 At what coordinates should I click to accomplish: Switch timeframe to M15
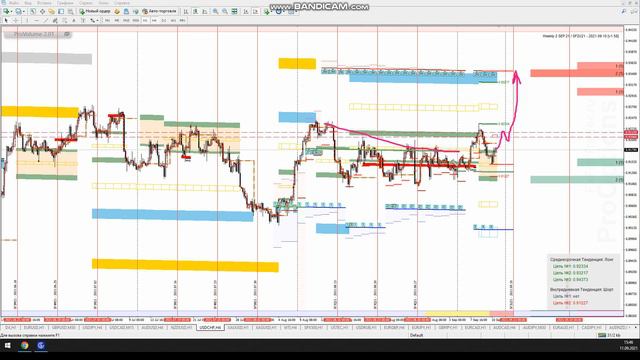126,20
